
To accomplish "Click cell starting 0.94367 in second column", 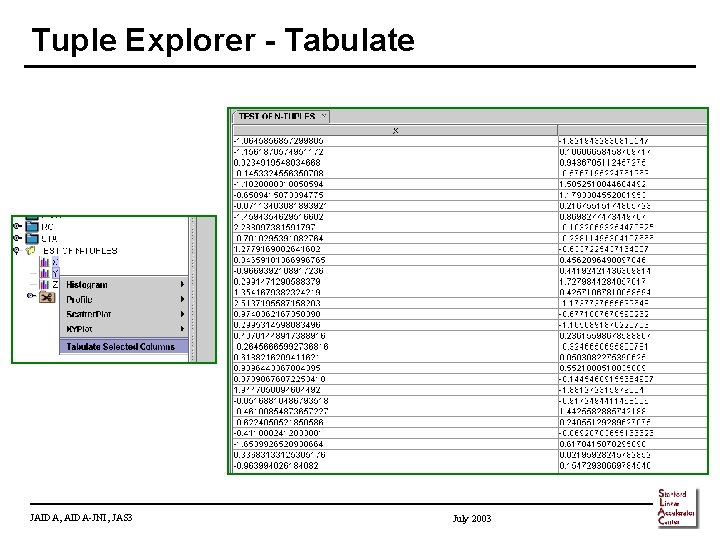I will pos(632,163).
